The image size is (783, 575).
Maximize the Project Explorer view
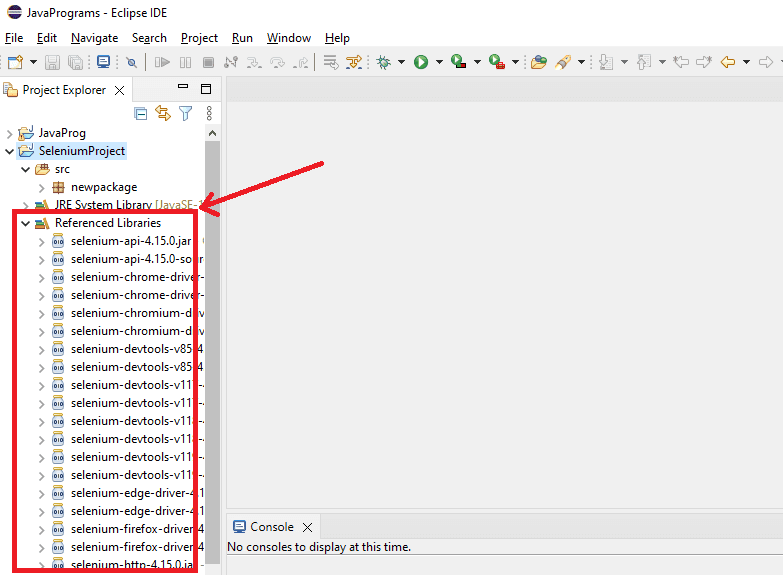pos(207,89)
